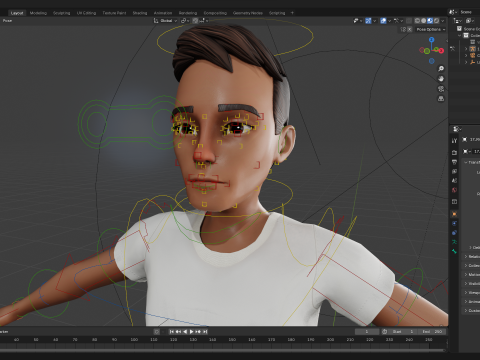Switch perspective/orthographic with grid icon
Viewport: 480px width, 360px height.
point(441,99)
